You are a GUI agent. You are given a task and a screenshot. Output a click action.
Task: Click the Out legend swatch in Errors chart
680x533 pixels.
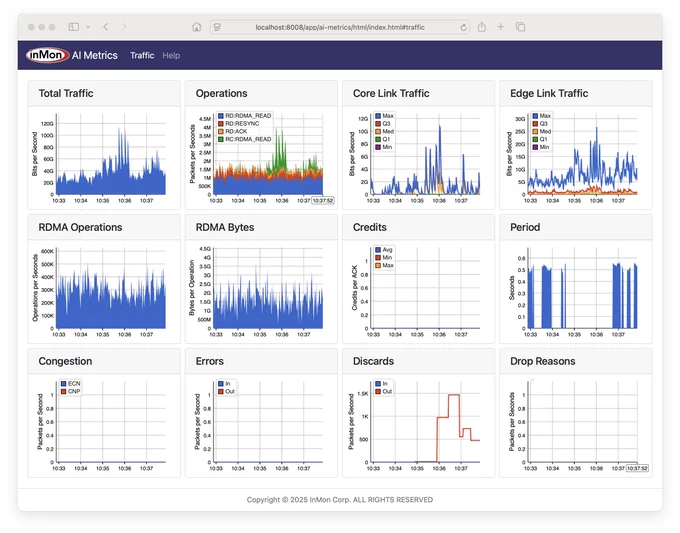(221, 392)
